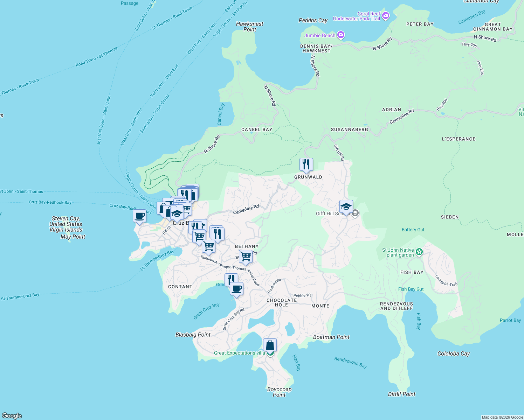Click the coffee cup marker west of Cruz Bay
The height and width of the screenshot is (420, 524).
[x=139, y=216]
